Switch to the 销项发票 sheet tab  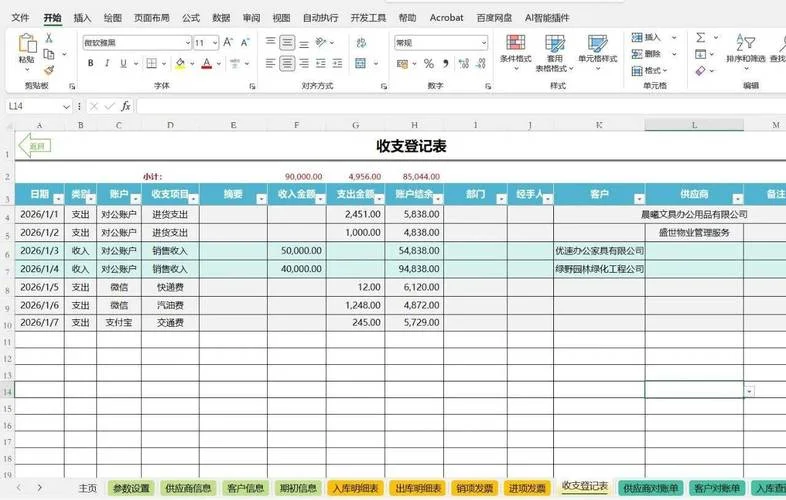point(474,488)
